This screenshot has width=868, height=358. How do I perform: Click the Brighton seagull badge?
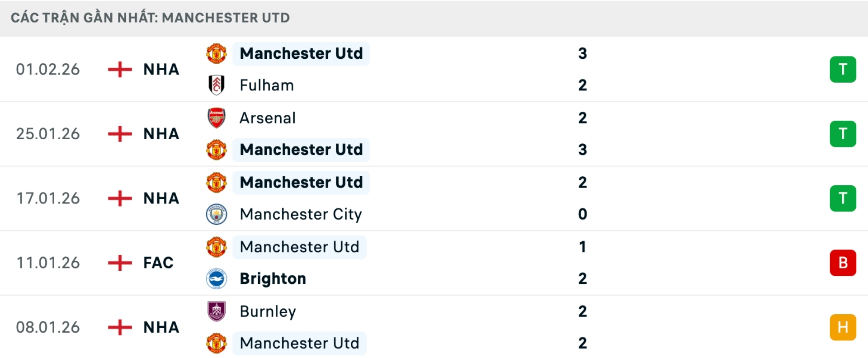coord(217,279)
